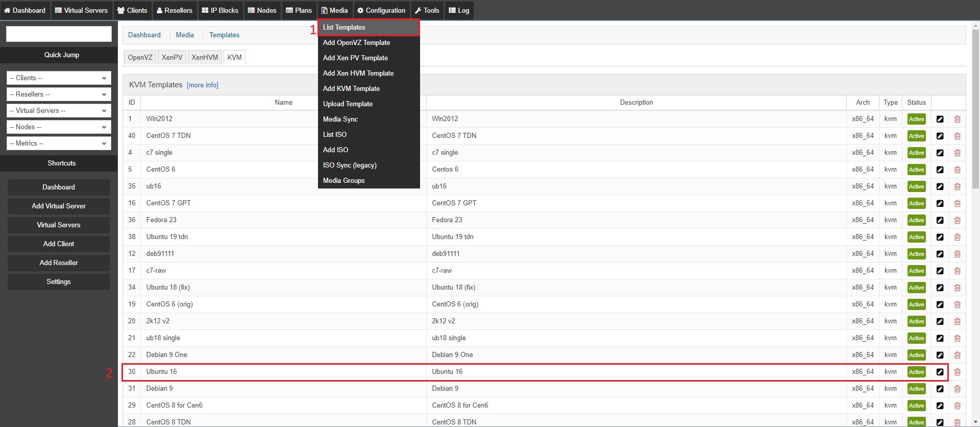Edit the CentOS 7 TDN template
Image resolution: width=980 pixels, height=427 pixels.
[x=940, y=136]
